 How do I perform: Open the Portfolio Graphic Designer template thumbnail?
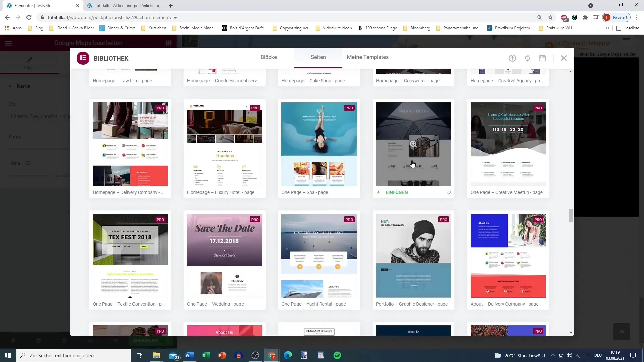[413, 256]
